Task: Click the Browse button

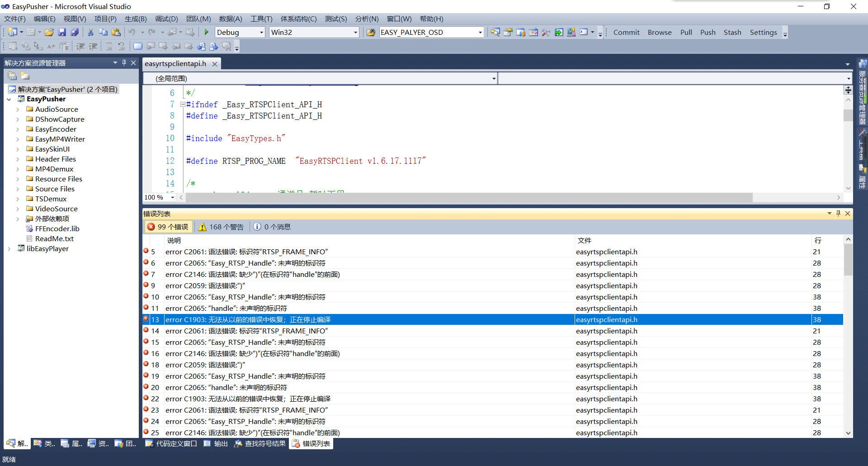Action: tap(660, 32)
